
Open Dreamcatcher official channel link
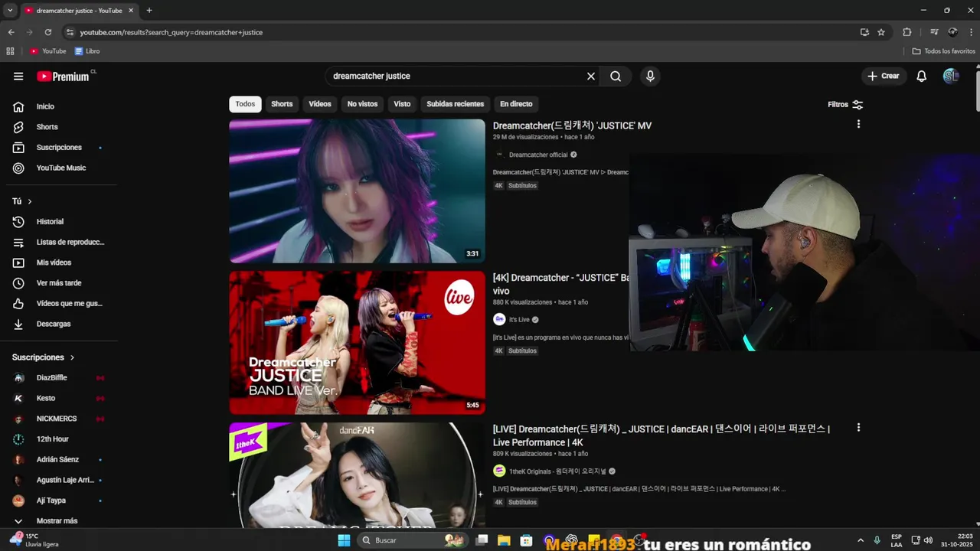pyautogui.click(x=538, y=155)
